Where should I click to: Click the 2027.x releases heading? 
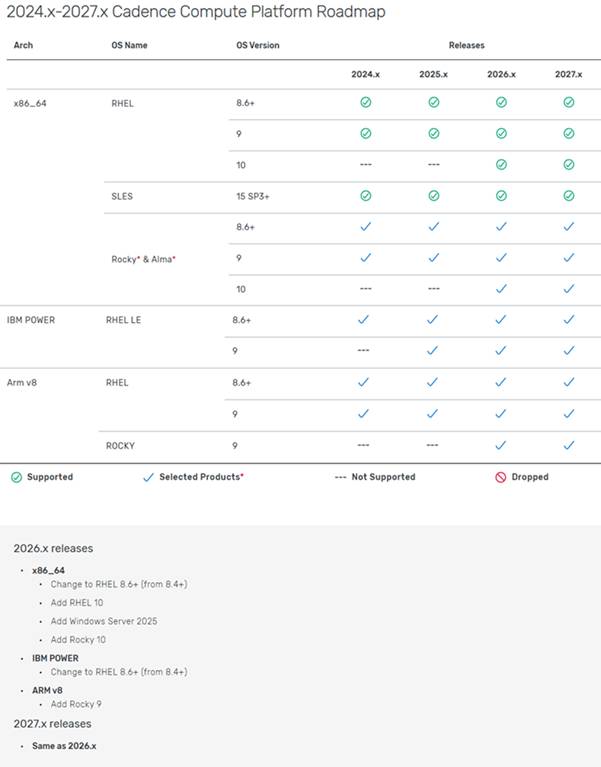pos(52,723)
